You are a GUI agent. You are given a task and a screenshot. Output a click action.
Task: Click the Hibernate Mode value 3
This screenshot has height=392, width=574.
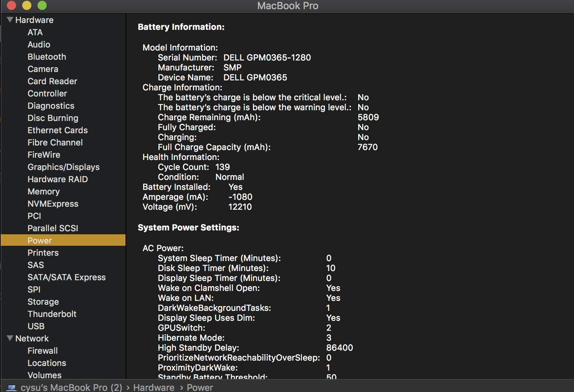[x=329, y=338]
